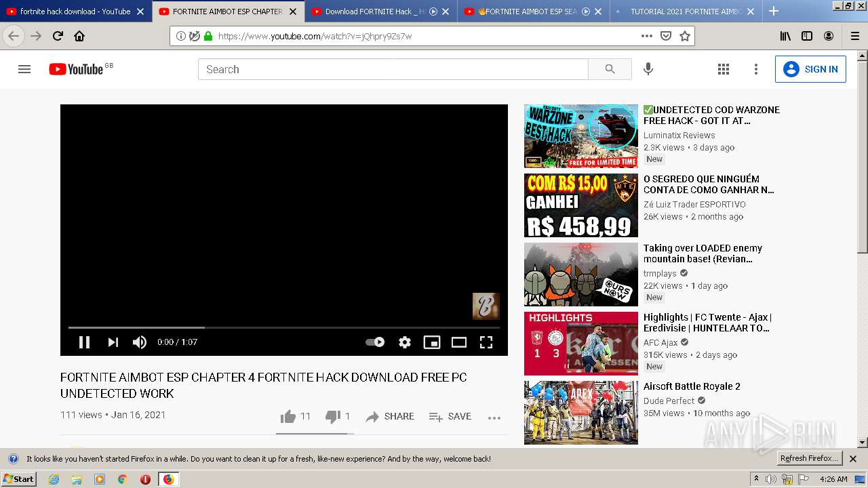Open 'O SEGREDO QUE NINGUÉM' video title
This screenshot has height=488, width=868.
709,184
